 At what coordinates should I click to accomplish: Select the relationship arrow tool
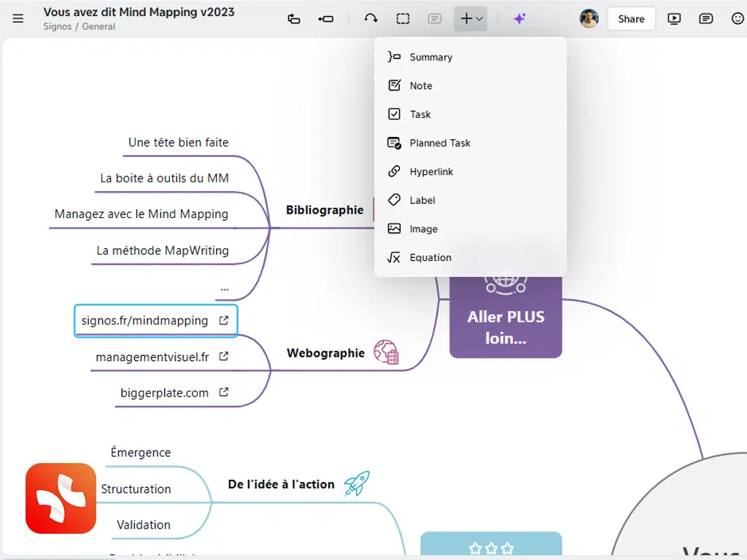(371, 19)
